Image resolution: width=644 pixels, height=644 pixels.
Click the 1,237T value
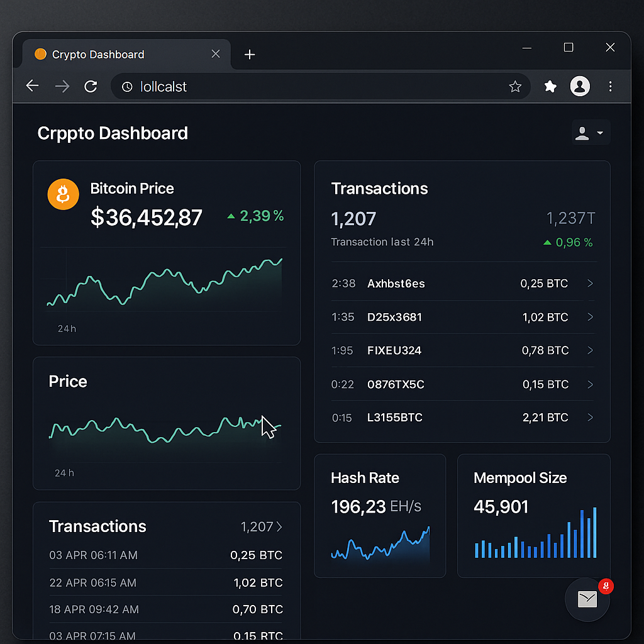point(571,218)
